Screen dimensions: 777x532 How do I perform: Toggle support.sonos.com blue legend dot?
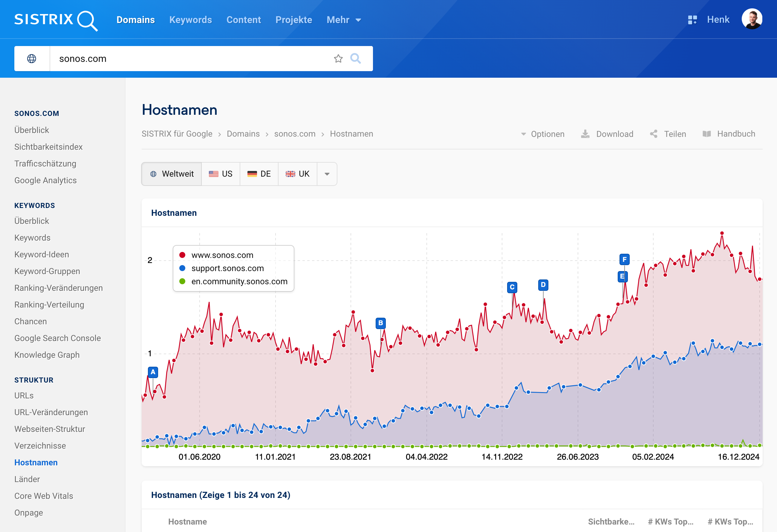coord(182,268)
